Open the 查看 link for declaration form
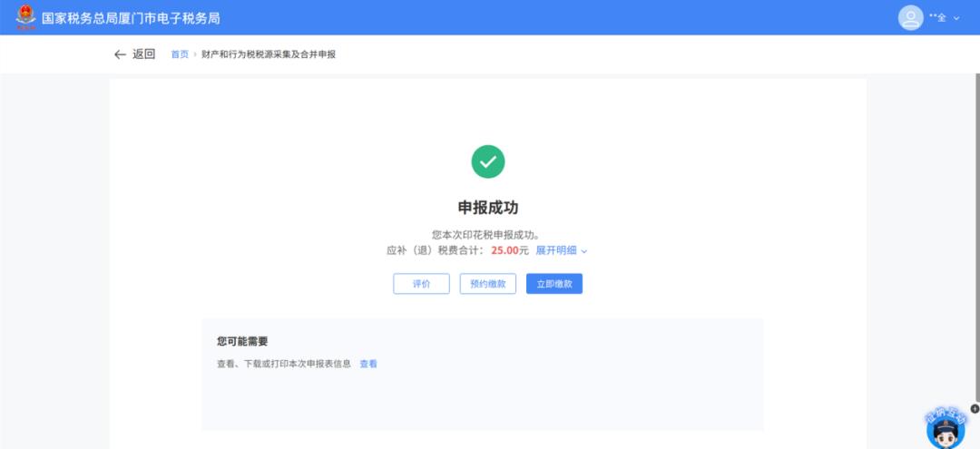This screenshot has height=449, width=980. click(368, 364)
